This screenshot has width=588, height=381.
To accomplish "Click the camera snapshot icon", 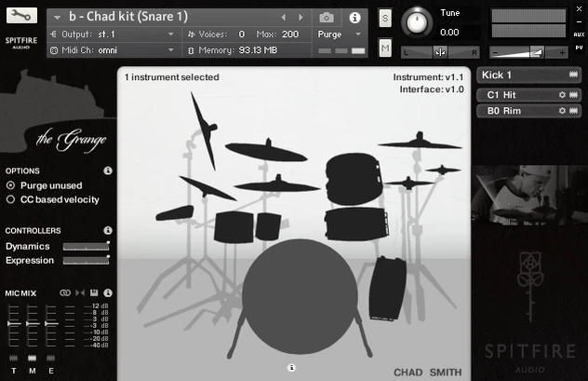I will coord(327,18).
